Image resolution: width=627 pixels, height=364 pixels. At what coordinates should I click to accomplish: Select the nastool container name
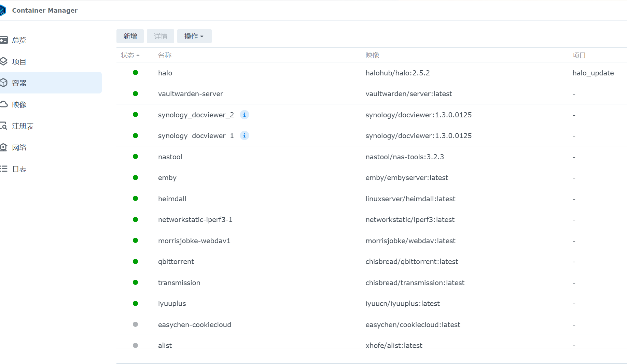click(170, 157)
